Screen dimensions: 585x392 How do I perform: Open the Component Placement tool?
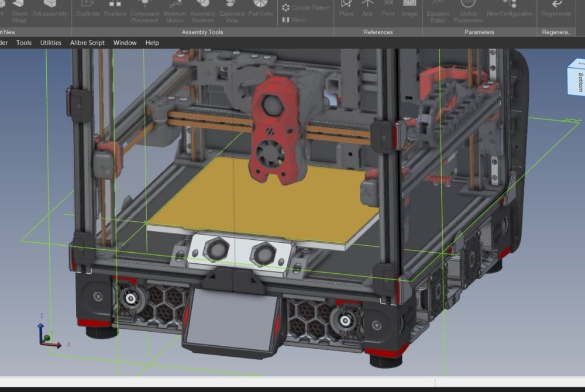[144, 12]
